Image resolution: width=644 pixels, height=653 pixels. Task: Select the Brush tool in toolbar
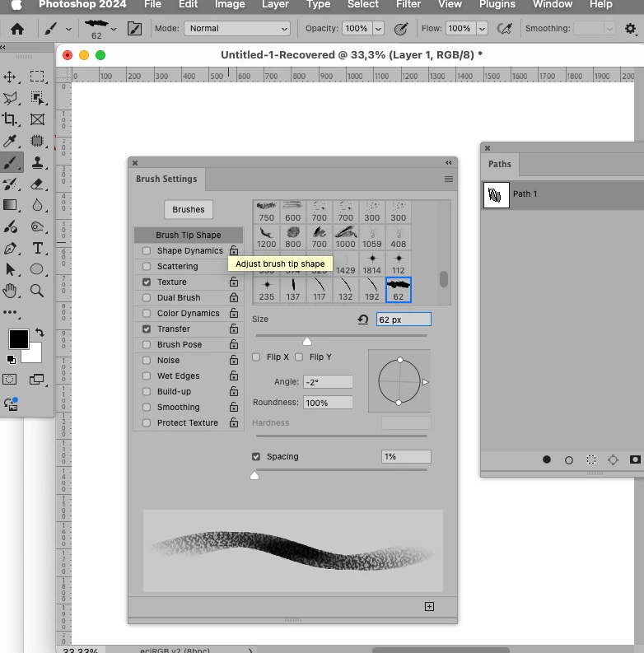(11, 162)
